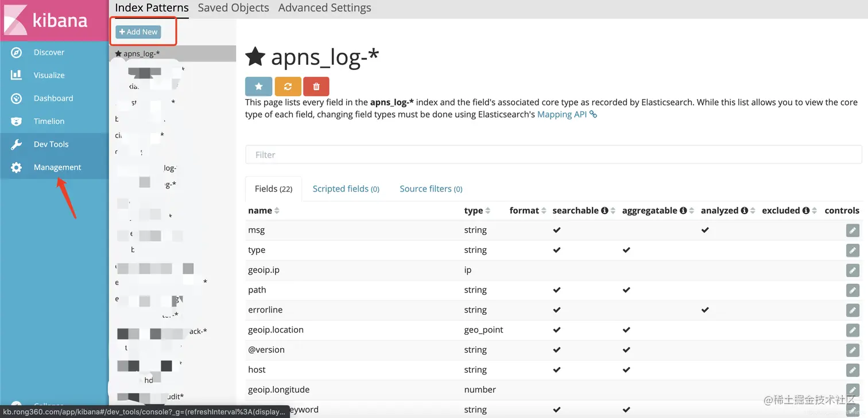Open Advanced Settings tab

(x=324, y=8)
